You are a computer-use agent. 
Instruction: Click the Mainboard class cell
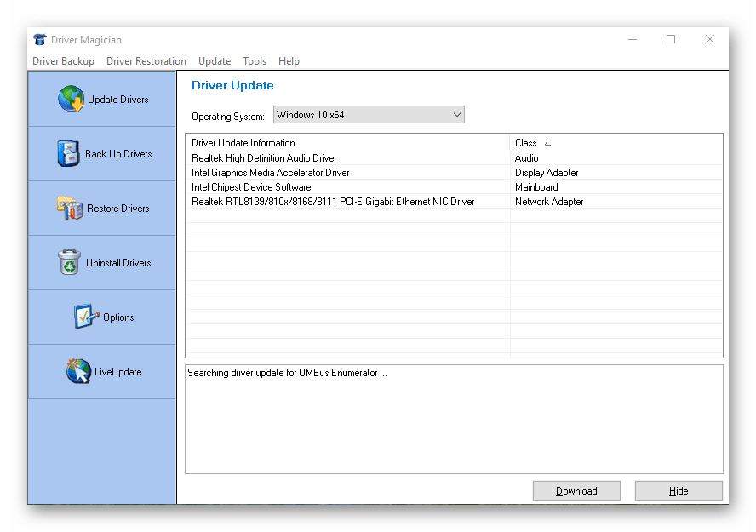(536, 187)
